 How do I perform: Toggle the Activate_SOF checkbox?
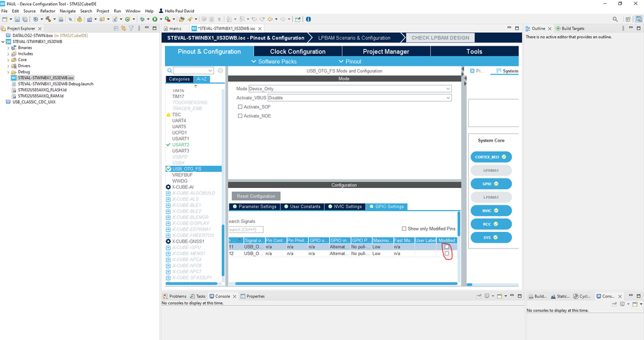click(x=240, y=107)
